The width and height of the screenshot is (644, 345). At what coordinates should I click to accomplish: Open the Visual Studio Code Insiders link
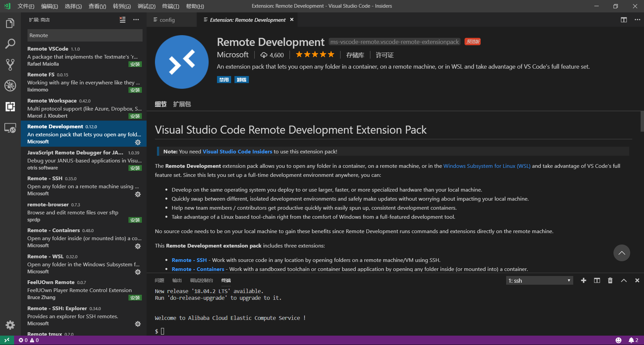click(x=237, y=151)
